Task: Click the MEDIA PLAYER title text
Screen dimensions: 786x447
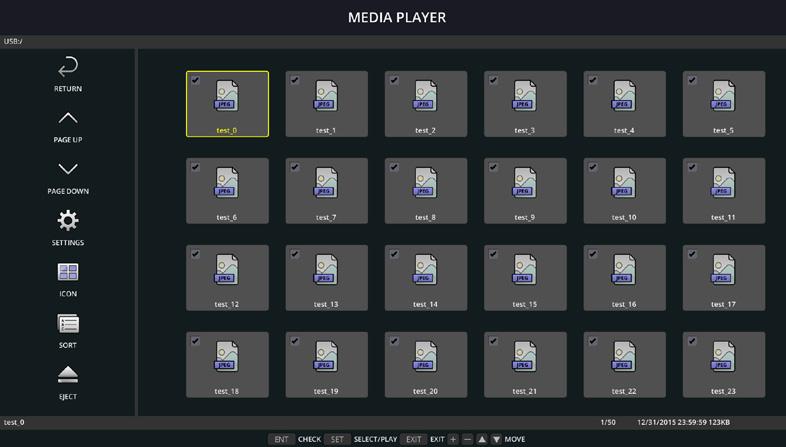Action: pos(397,18)
